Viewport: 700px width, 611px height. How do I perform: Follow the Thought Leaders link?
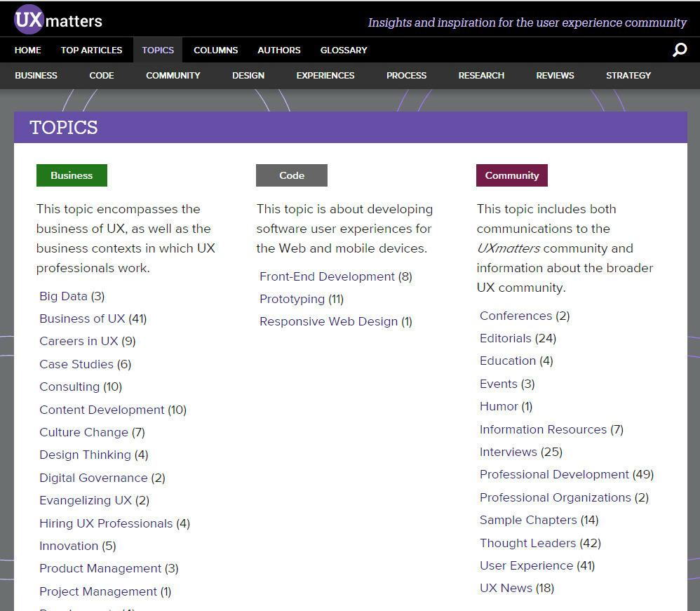tap(527, 543)
